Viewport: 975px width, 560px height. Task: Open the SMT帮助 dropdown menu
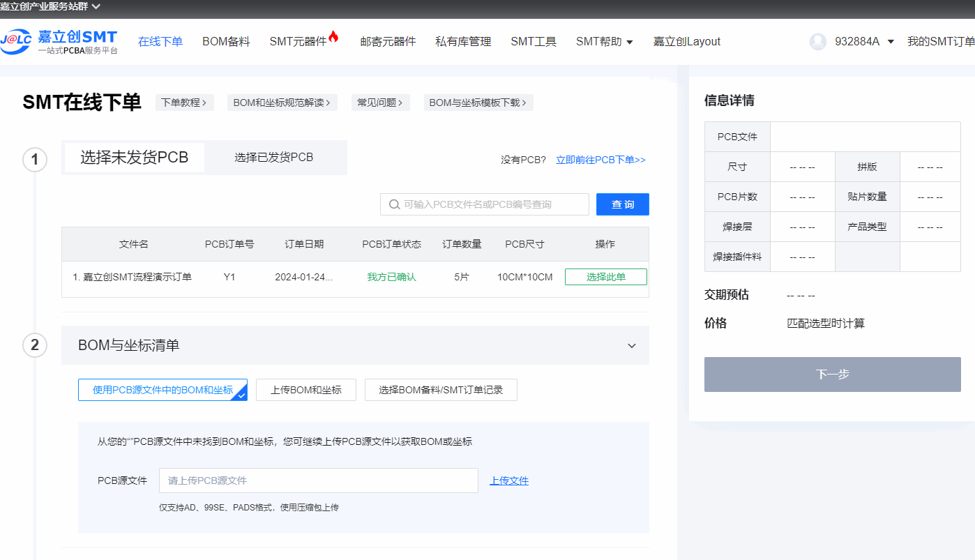point(604,42)
